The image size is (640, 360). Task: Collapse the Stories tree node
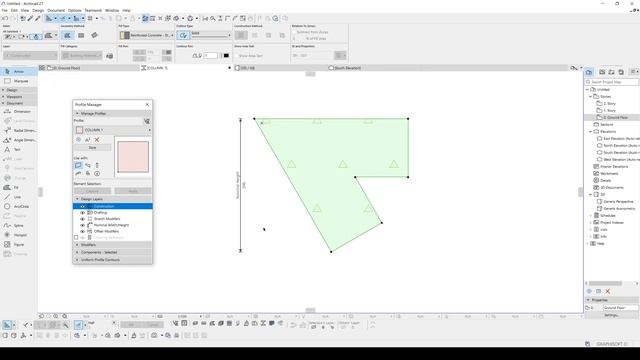591,97
